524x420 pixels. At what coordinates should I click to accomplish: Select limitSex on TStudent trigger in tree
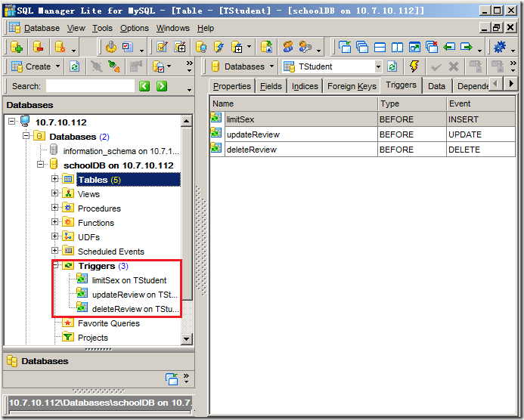tap(129, 280)
